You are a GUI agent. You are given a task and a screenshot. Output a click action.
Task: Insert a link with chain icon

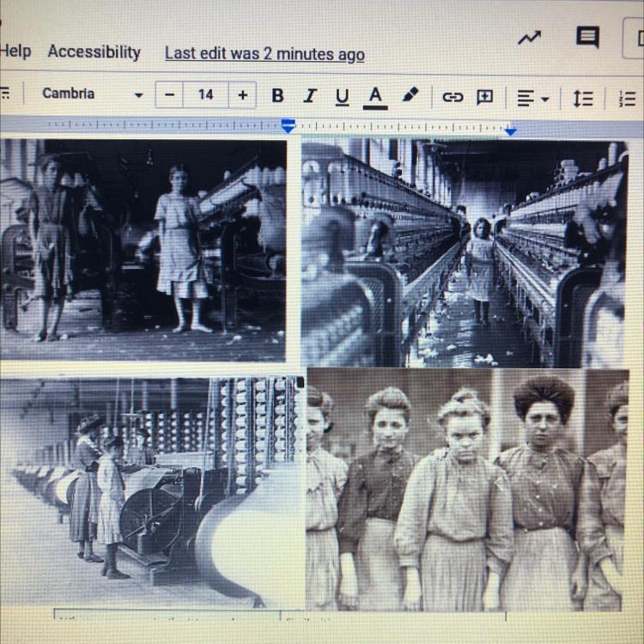(x=453, y=97)
